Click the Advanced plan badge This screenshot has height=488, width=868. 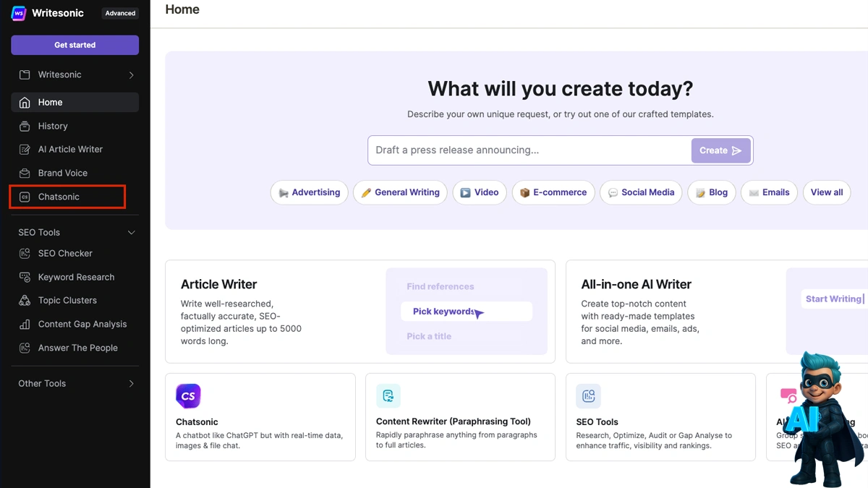click(x=120, y=13)
